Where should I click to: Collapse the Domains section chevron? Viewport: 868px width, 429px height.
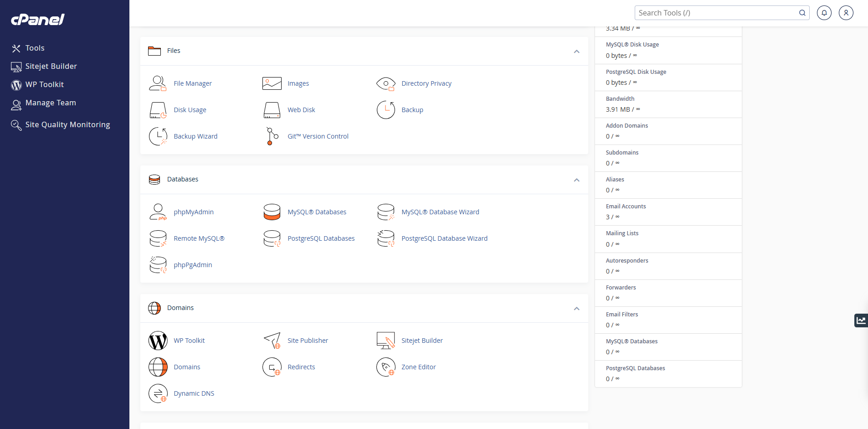click(576, 308)
